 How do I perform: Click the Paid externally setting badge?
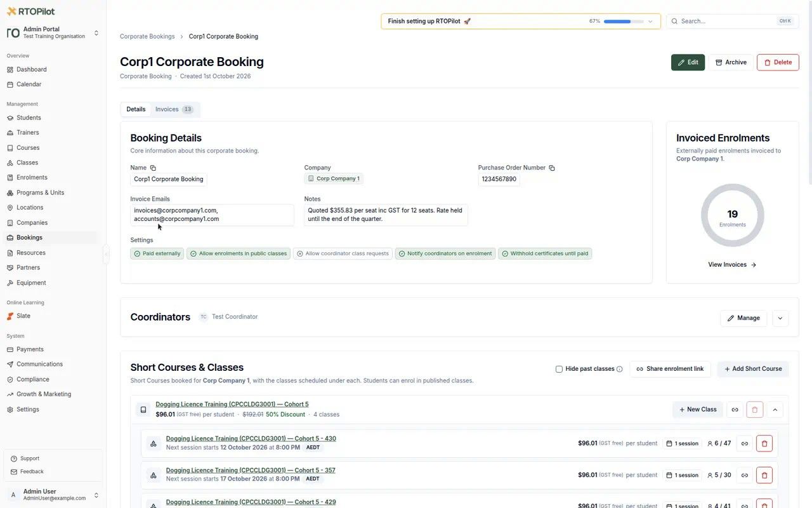point(157,253)
